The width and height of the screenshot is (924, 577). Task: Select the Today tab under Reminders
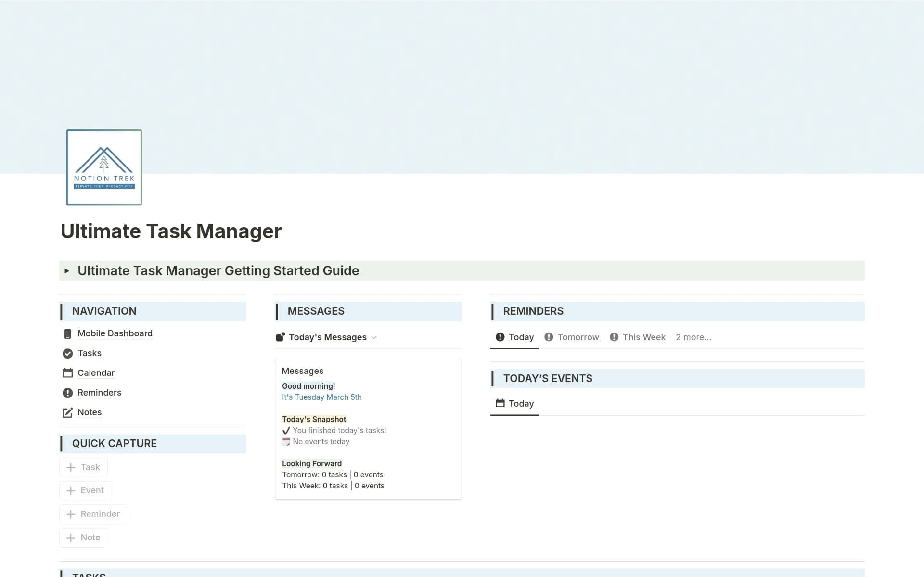[x=521, y=337]
